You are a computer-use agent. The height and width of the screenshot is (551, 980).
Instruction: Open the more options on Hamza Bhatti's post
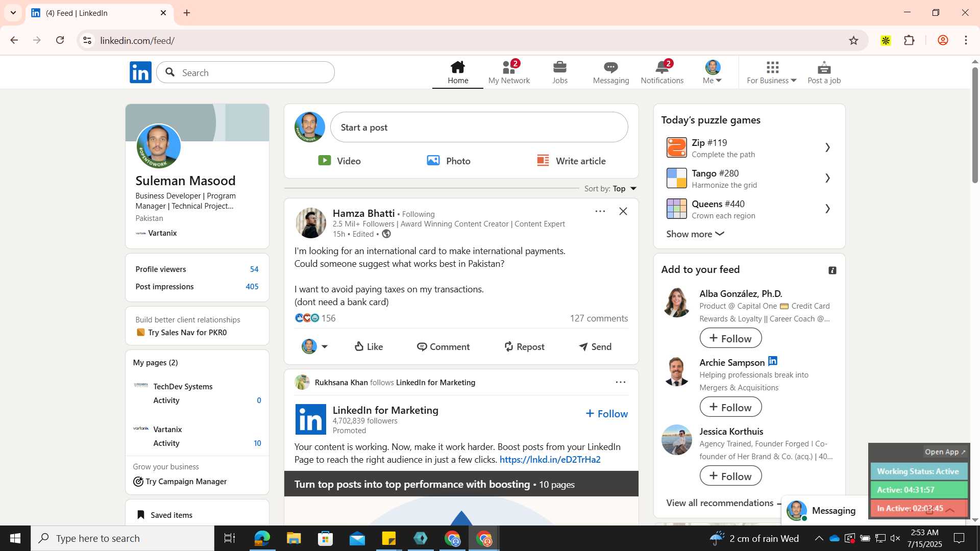(600, 211)
